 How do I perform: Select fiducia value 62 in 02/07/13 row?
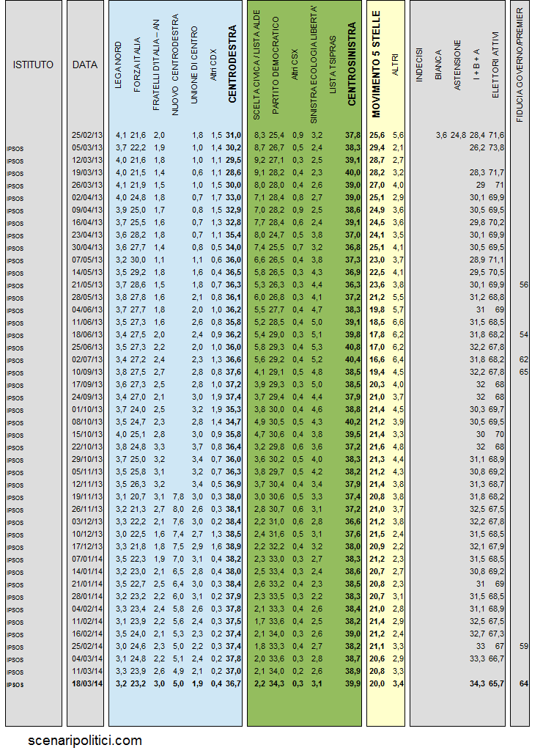click(524, 360)
